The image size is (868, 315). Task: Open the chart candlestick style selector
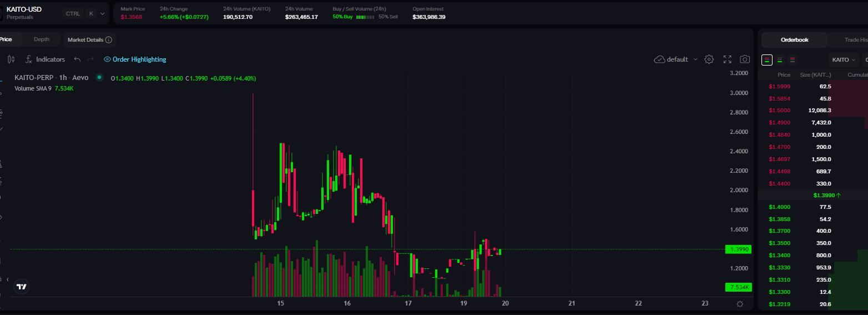pyautogui.click(x=11, y=59)
